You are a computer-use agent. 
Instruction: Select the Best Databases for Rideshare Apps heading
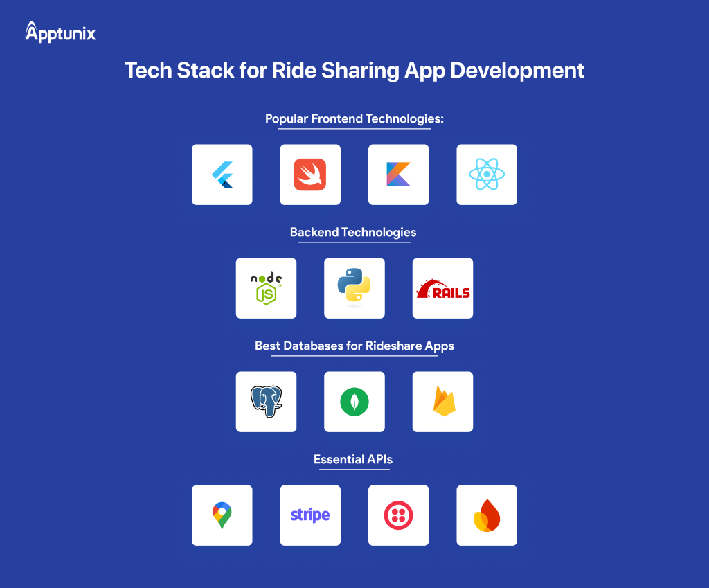click(355, 346)
